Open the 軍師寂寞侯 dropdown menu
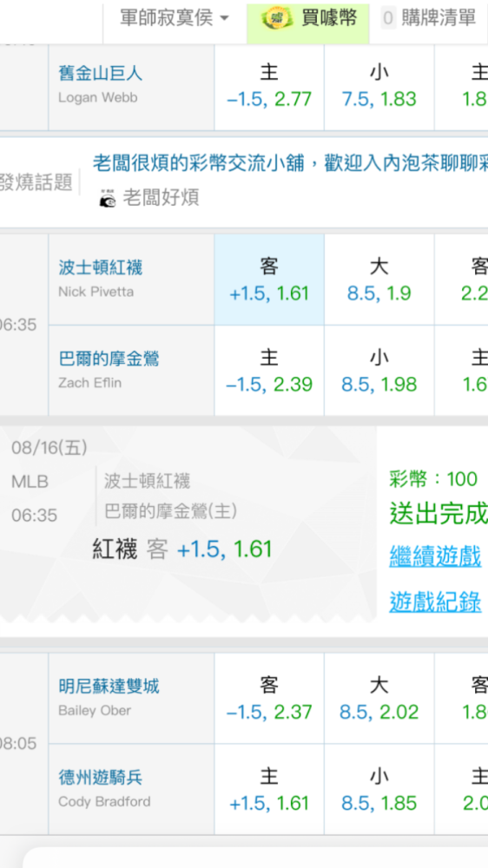The width and height of the screenshot is (488, 868). click(175, 19)
